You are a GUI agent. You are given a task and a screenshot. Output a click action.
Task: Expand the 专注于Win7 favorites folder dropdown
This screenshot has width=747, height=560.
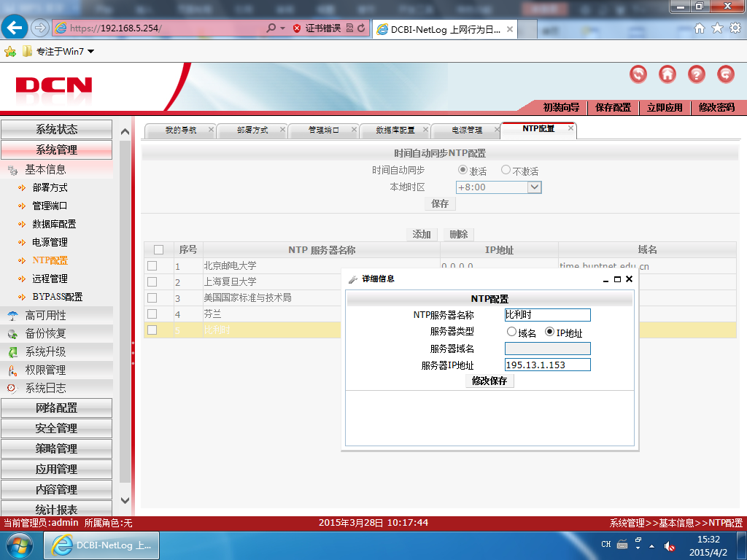click(x=91, y=51)
